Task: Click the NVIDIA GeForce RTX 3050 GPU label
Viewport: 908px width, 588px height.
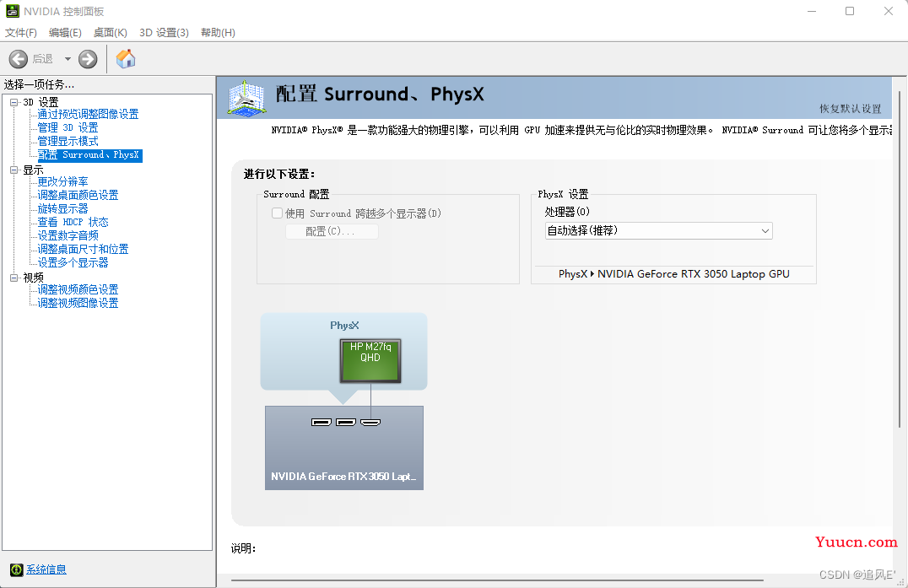Action: pyautogui.click(x=343, y=477)
